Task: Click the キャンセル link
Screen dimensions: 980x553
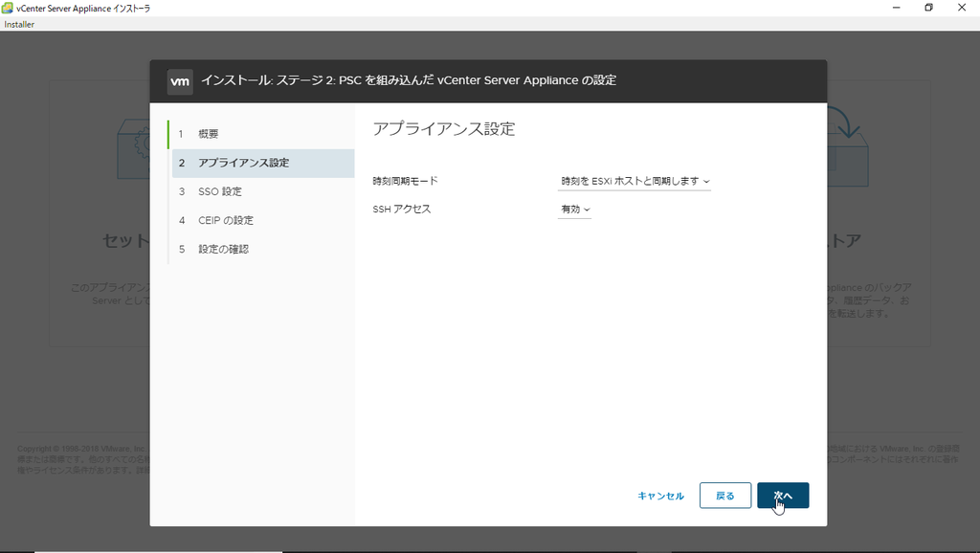Action: [660, 496]
